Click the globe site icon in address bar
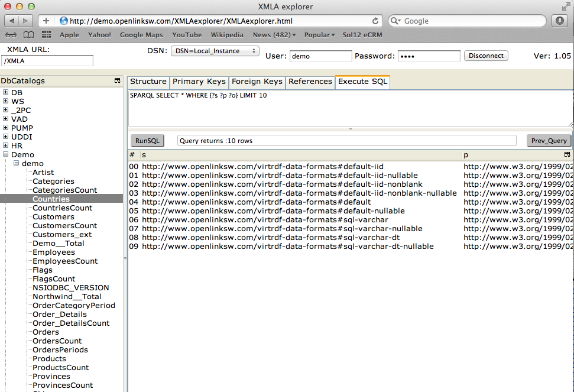This screenshot has width=574, height=392. coord(64,21)
